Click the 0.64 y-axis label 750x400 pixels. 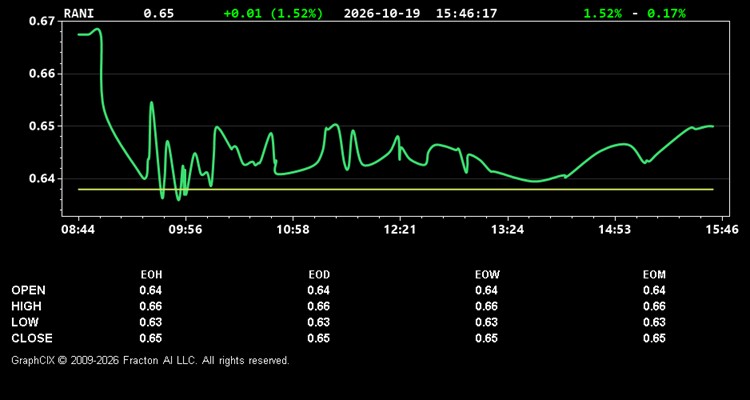(x=43, y=178)
